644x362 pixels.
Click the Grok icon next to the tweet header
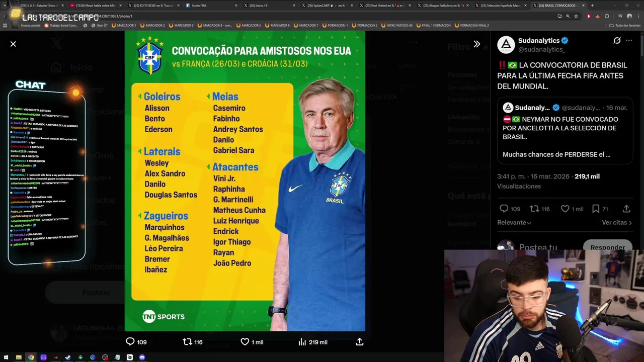(617, 41)
